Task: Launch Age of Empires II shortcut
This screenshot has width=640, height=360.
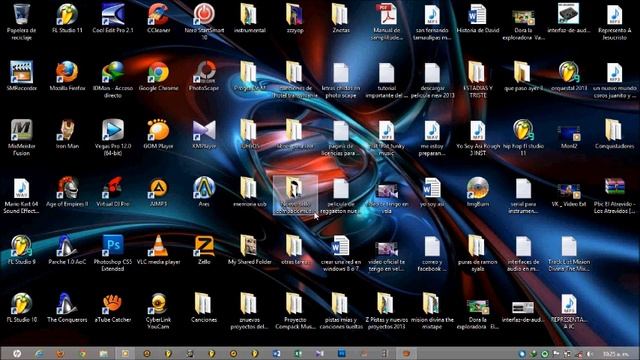Action: click(x=67, y=192)
